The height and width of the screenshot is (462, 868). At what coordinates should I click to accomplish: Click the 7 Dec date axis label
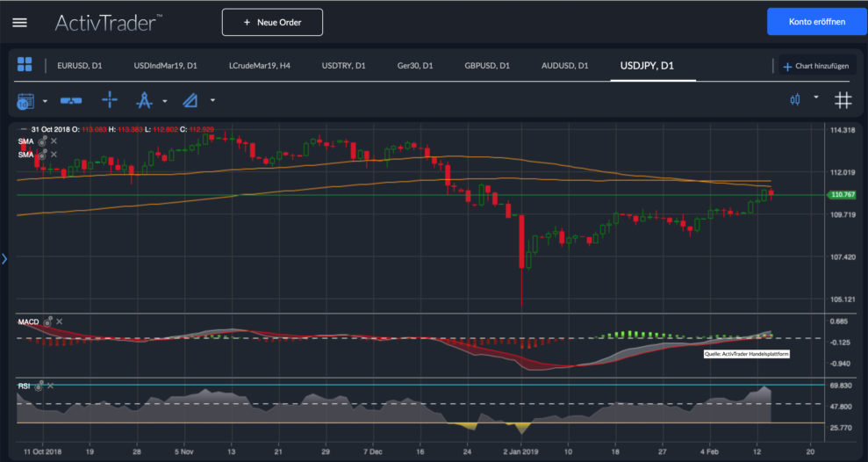pos(372,451)
